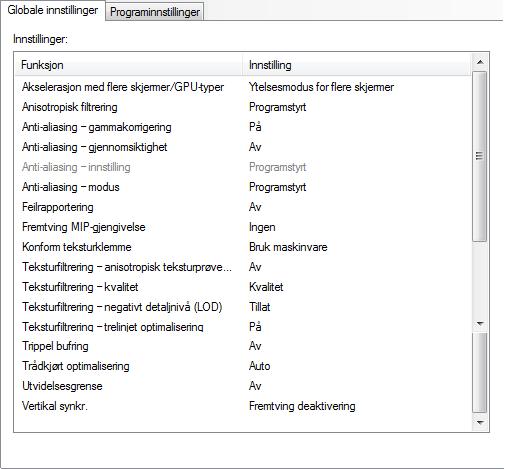Select the Vertikal synkr. function
506x469 pixels.
click(55, 406)
